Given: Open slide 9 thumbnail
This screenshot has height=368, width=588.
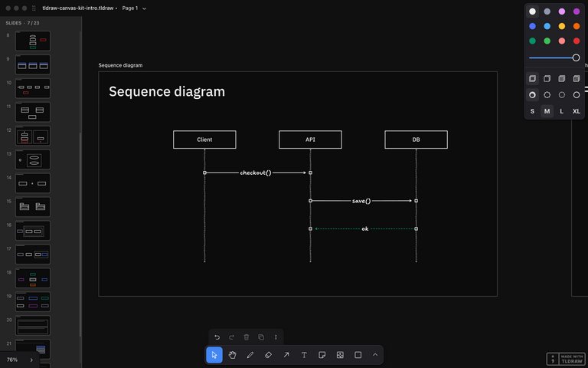Looking at the screenshot, I should pyautogui.click(x=33, y=64).
